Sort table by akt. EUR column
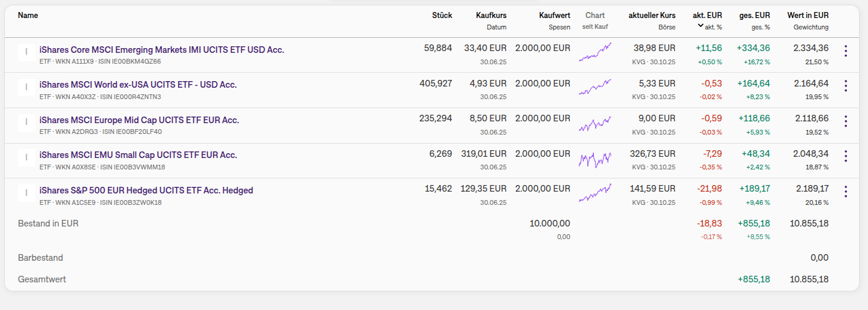This screenshot has width=868, height=310. (707, 16)
